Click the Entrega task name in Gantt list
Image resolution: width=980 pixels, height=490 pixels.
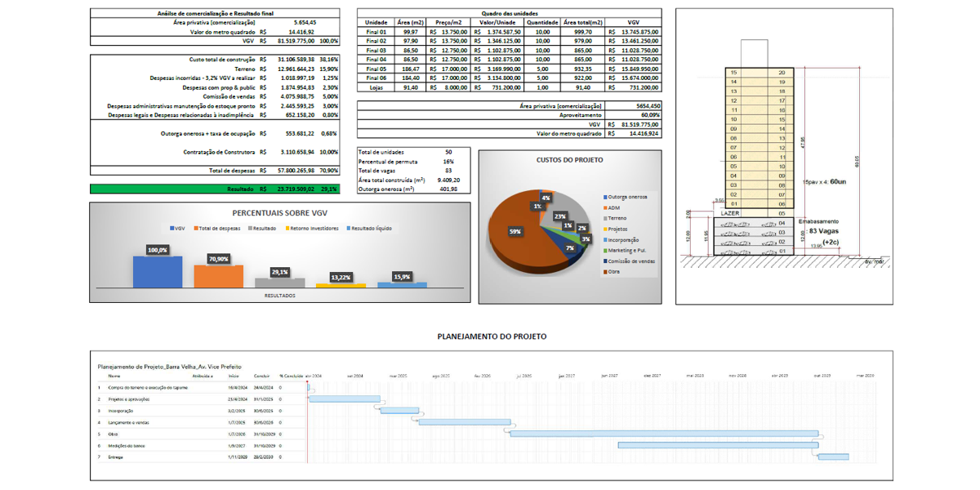[x=116, y=457]
